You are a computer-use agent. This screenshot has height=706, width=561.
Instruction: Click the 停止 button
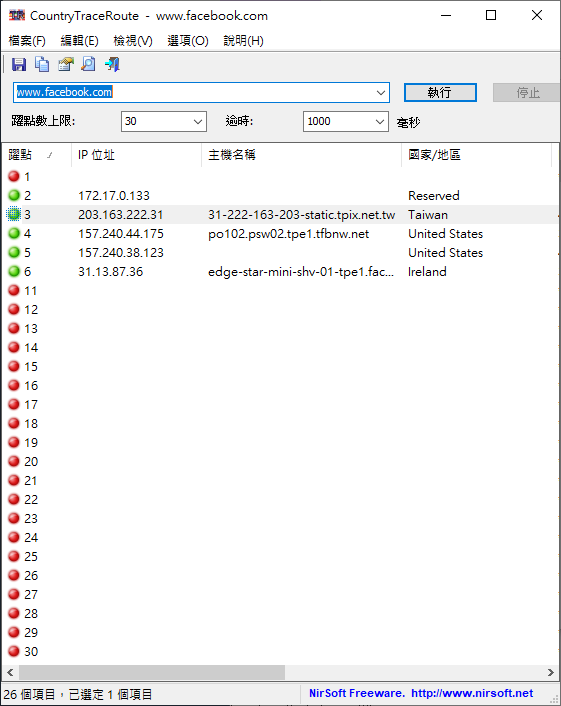tap(527, 93)
